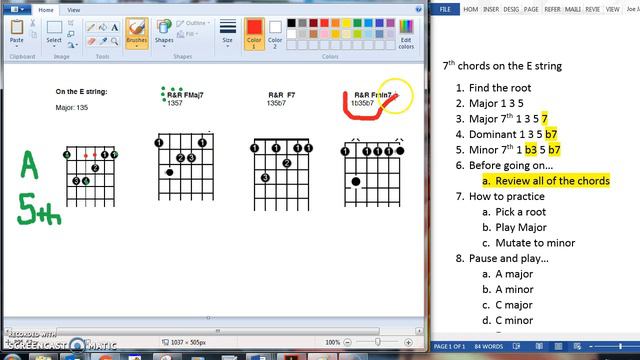Select the Text tool (letter A) in Paint
Viewport: 640px width, 360px height.
click(115, 27)
